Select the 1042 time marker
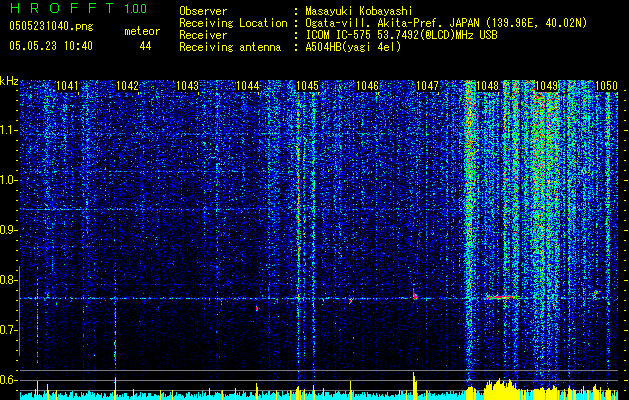629x400 pixels. 127,86
